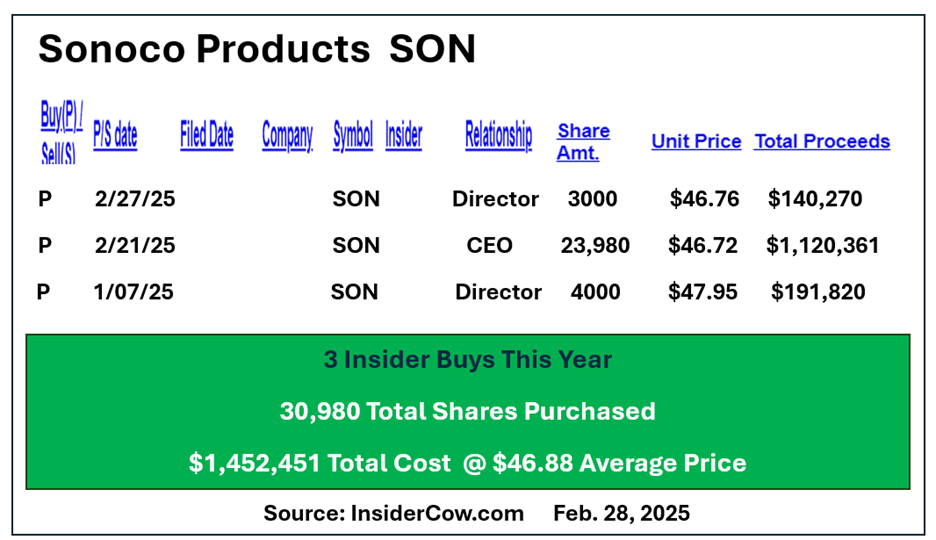Select the 3 Insider Buys This Year text
The height and width of the screenshot is (540, 936).
(467, 360)
